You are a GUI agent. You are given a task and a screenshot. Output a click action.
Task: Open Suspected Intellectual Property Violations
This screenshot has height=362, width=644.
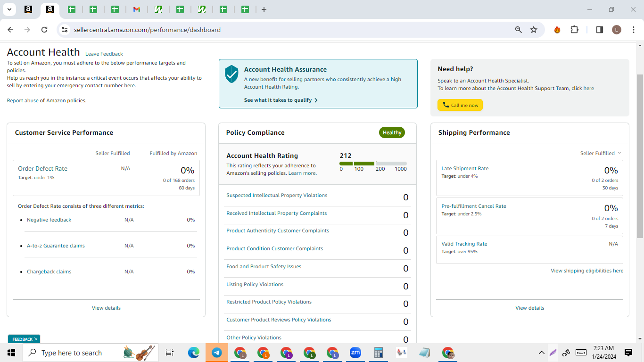(x=277, y=195)
